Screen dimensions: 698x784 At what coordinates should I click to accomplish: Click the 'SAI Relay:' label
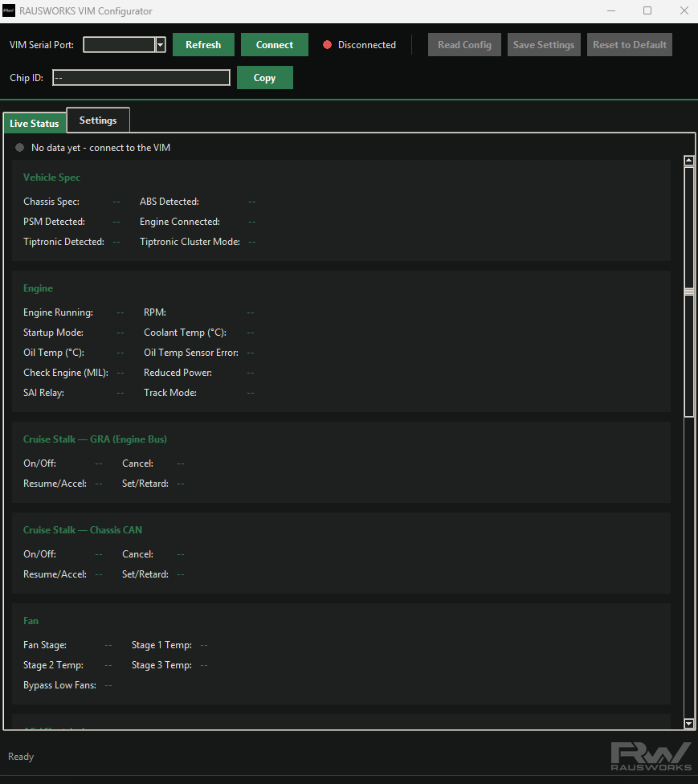click(43, 393)
